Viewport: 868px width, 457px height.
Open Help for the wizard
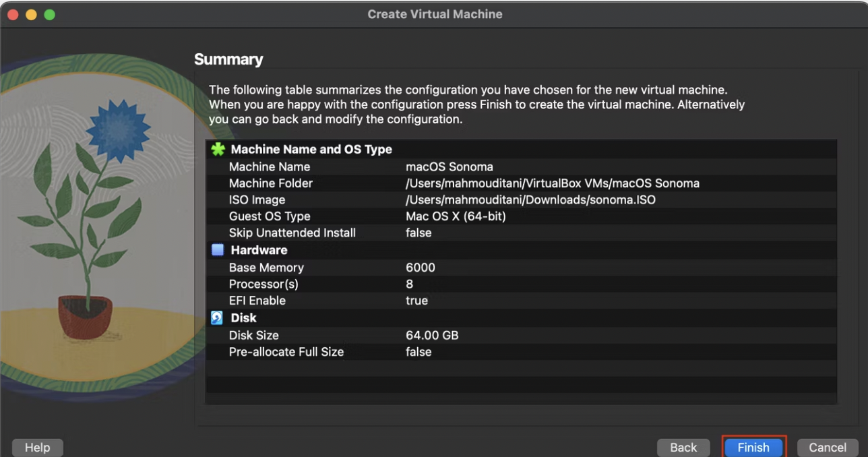pos(38,447)
